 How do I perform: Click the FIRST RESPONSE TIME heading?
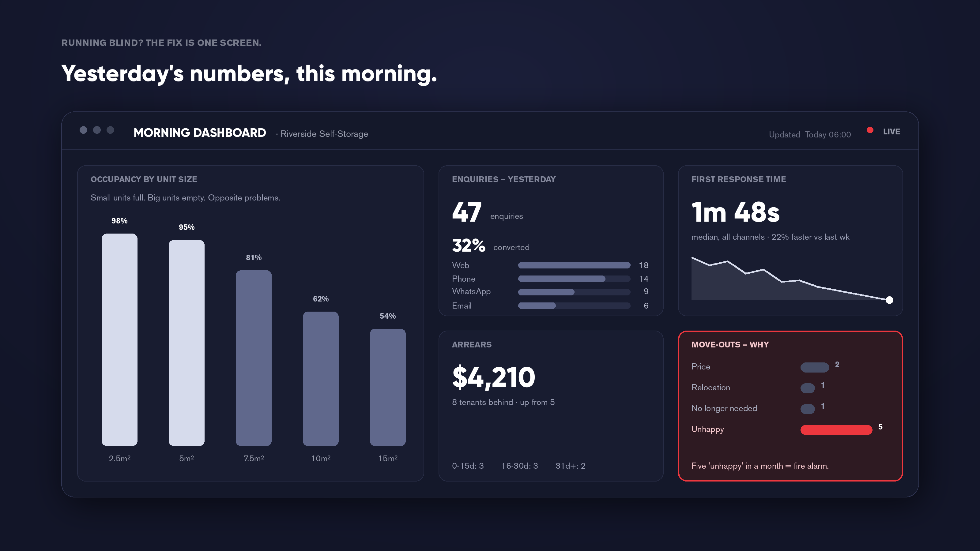[x=738, y=179]
